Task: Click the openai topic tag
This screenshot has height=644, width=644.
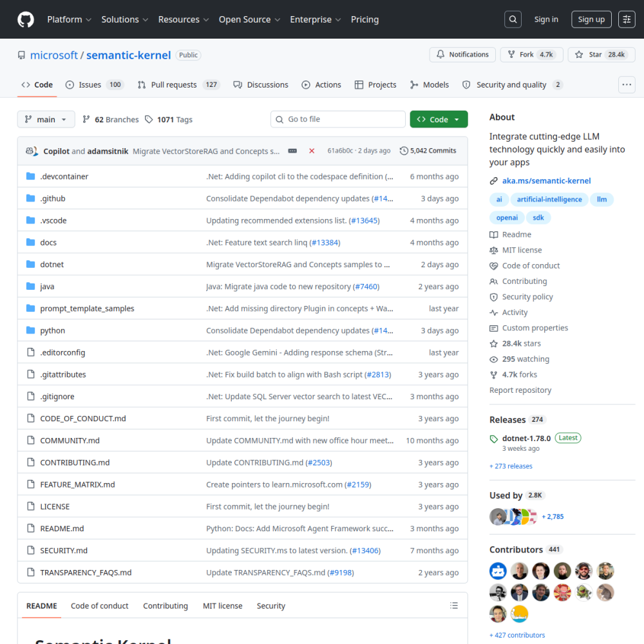Action: pos(507,218)
